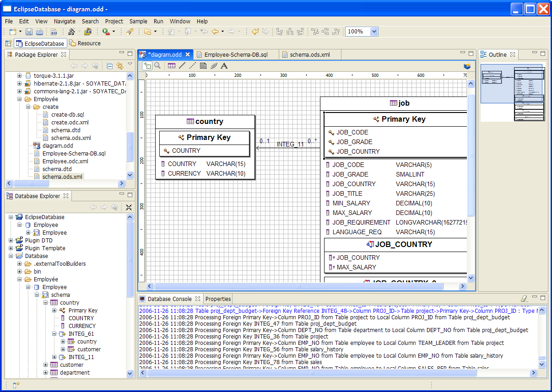Click the Print icon in main toolbar
The image size is (552, 392).
[x=39, y=32]
